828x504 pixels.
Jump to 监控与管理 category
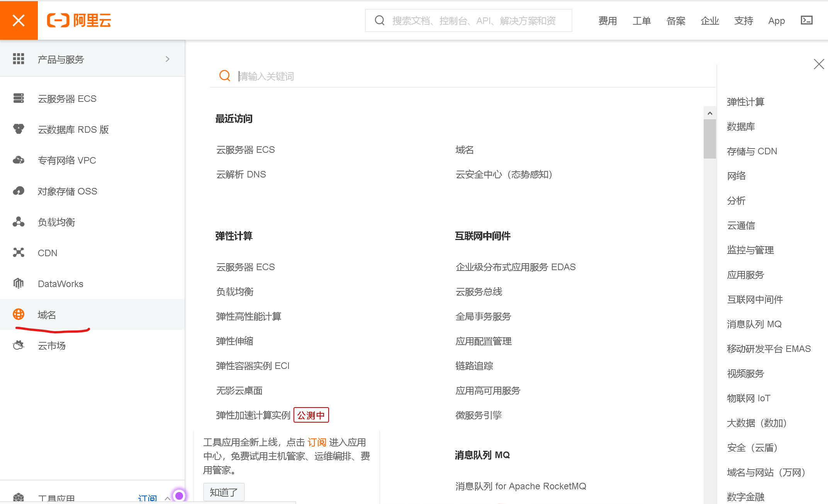tap(750, 250)
